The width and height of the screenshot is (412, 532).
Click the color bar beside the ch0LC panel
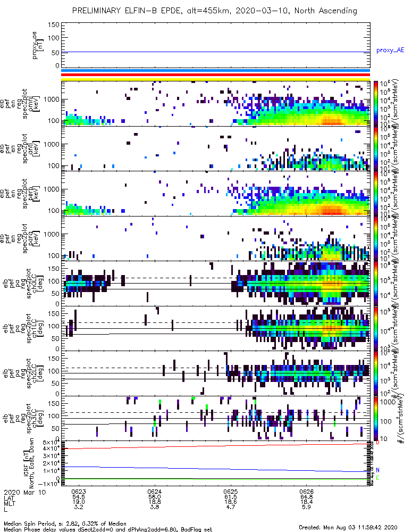pos(376,284)
